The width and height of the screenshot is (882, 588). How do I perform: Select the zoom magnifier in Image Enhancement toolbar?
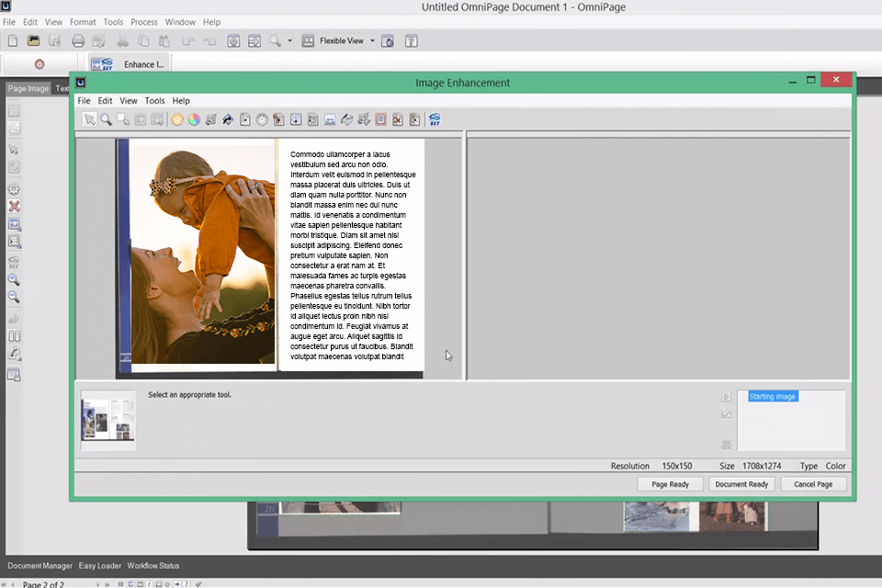click(x=106, y=119)
